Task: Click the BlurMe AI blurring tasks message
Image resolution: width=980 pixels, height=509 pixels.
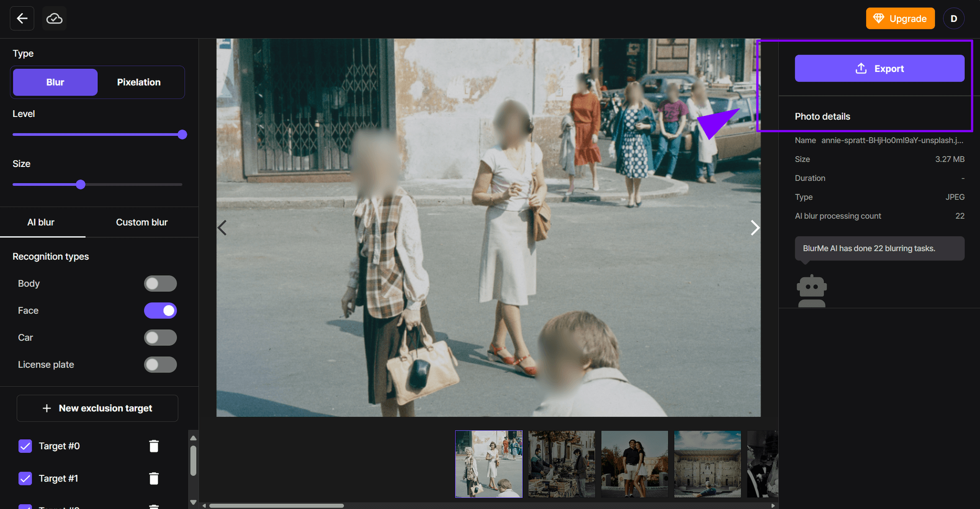Action: (879, 248)
